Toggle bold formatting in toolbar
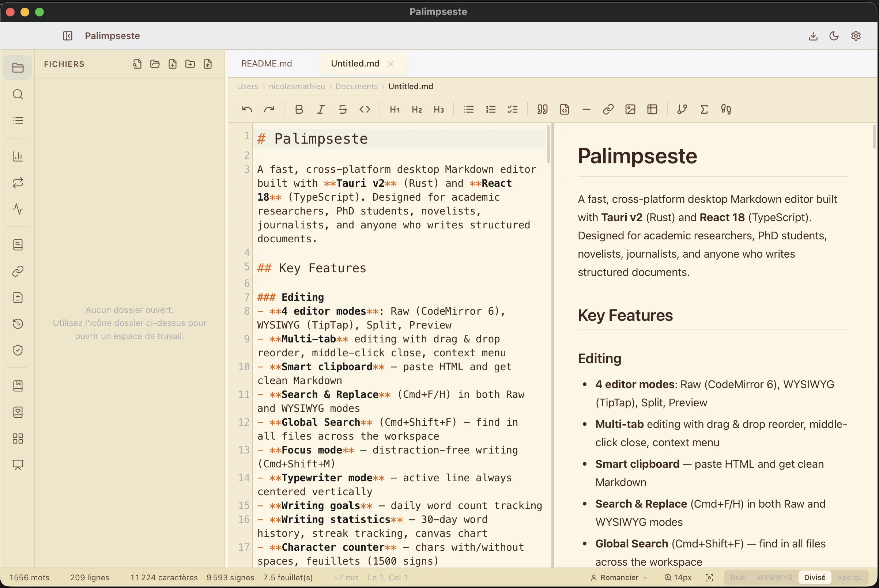Screen dimensions: 879x588 click(299, 110)
